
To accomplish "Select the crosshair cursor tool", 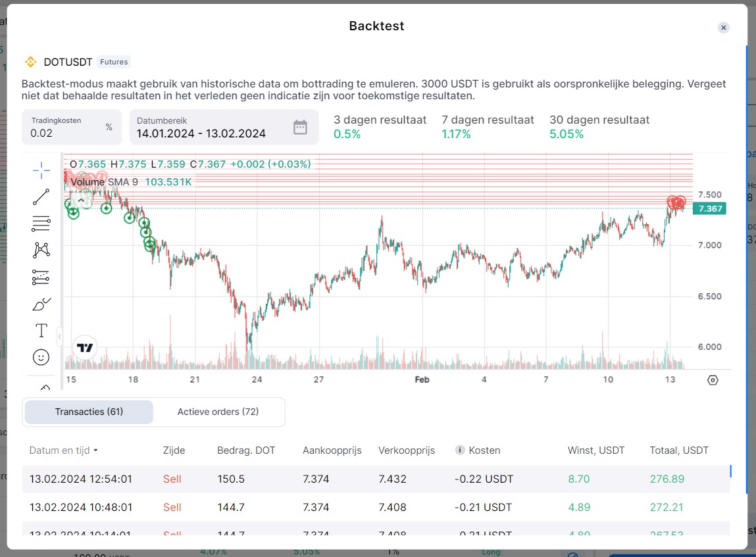I will tap(41, 170).
